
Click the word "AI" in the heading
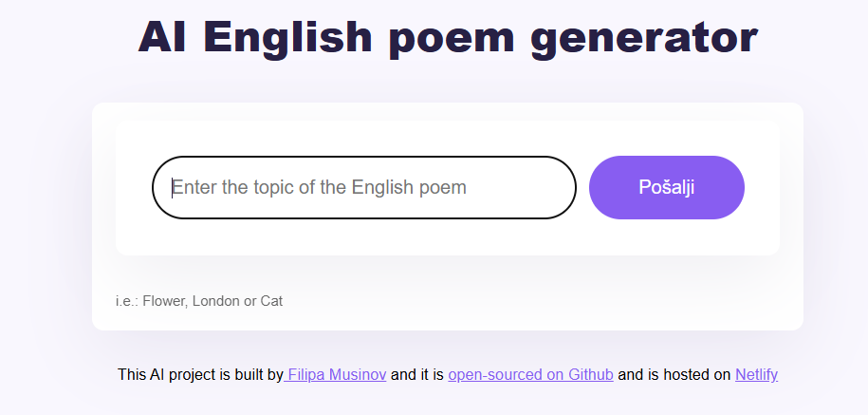point(162,38)
